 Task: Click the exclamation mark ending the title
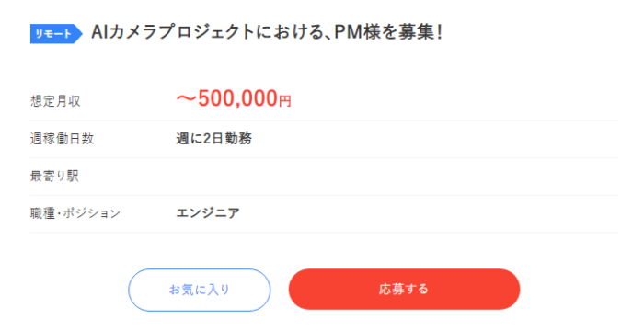point(440,32)
